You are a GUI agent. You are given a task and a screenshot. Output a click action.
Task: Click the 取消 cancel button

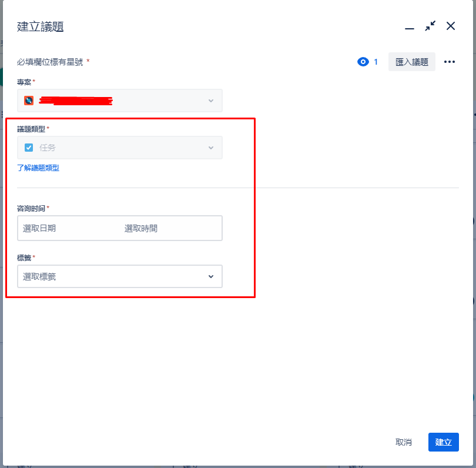coord(404,442)
